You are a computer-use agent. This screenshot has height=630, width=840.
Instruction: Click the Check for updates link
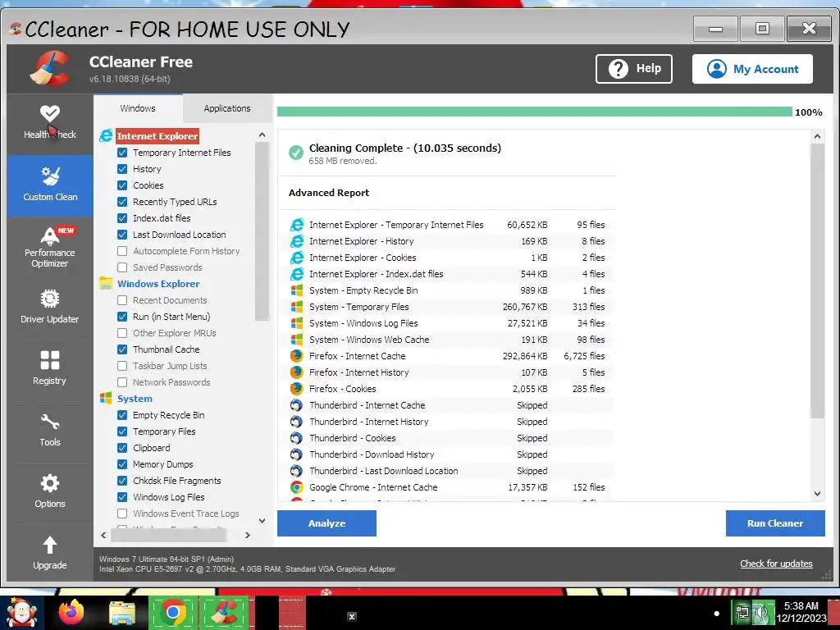tap(776, 564)
